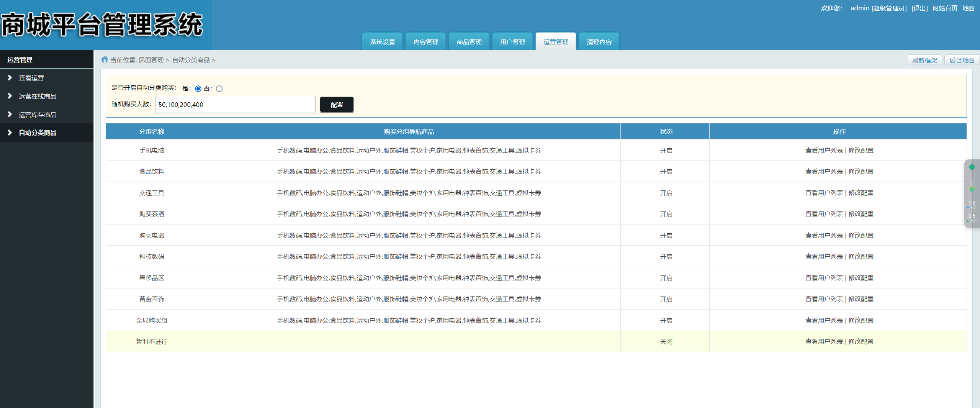Open the 网站首页 link in header
This screenshot has height=408, width=980.
945,8
